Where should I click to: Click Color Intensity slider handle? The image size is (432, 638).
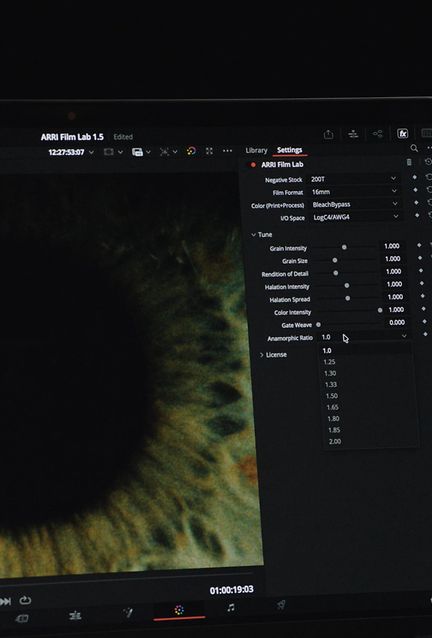(x=380, y=310)
